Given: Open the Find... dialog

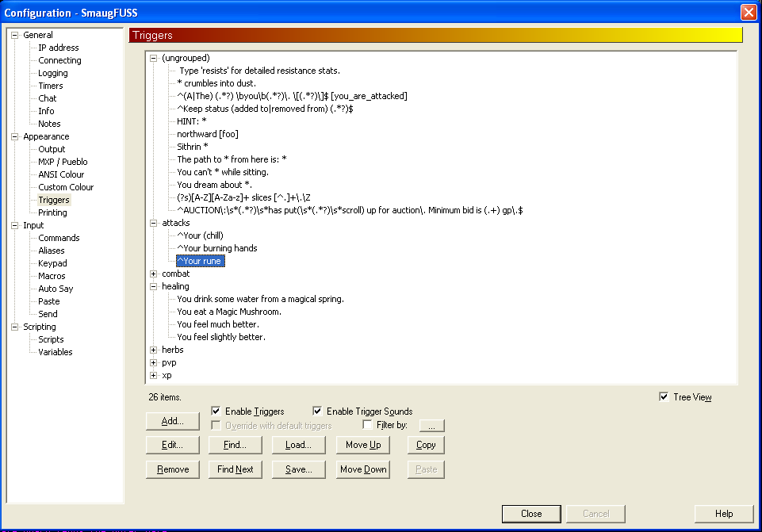Looking at the screenshot, I should 235,445.
